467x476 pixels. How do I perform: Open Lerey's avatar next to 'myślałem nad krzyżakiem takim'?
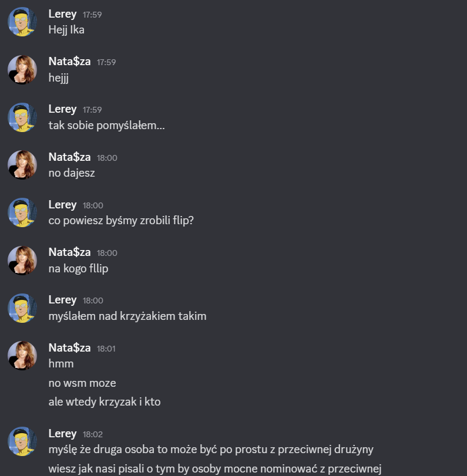[x=22, y=308]
